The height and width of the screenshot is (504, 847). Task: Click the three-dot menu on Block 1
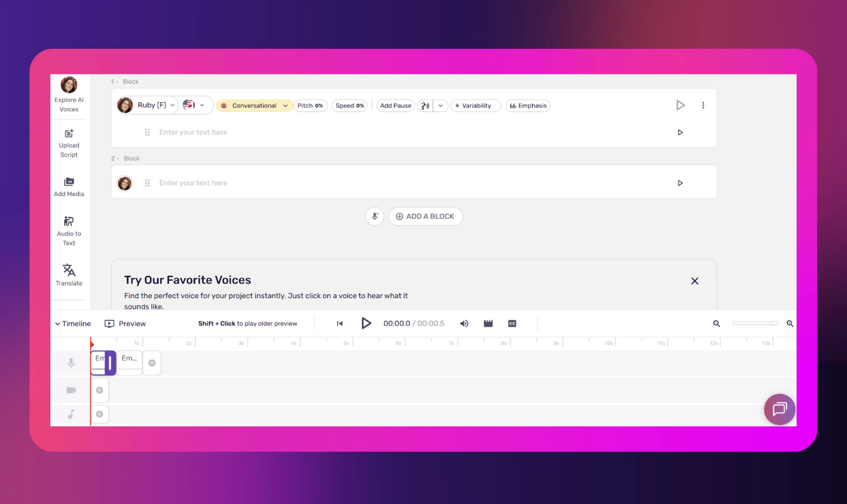(x=703, y=105)
